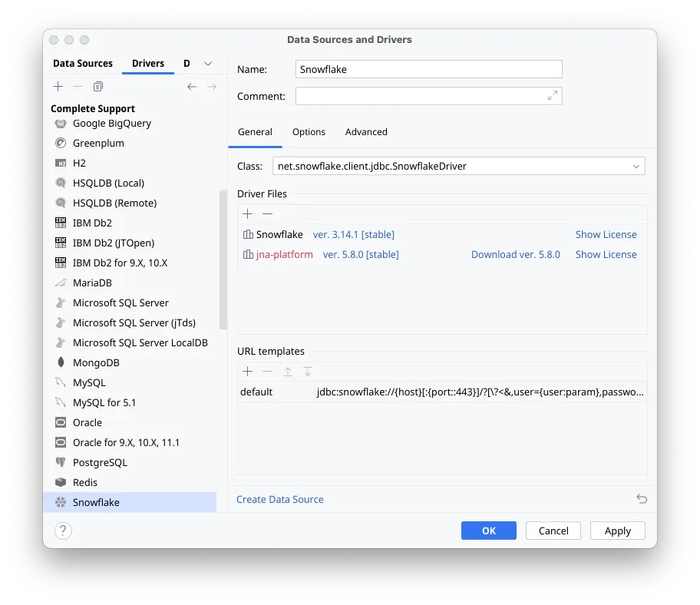This screenshot has width=700, height=605.
Task: Open the driver Class dropdown
Action: [636, 166]
